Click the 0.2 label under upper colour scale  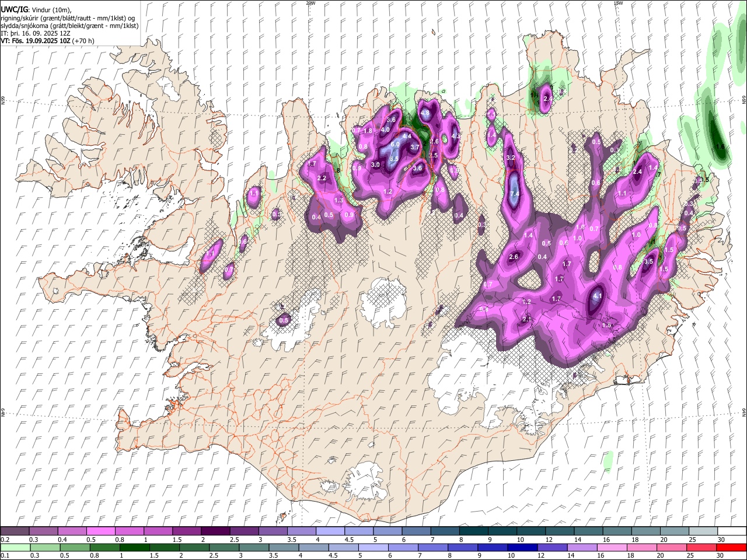5,540
